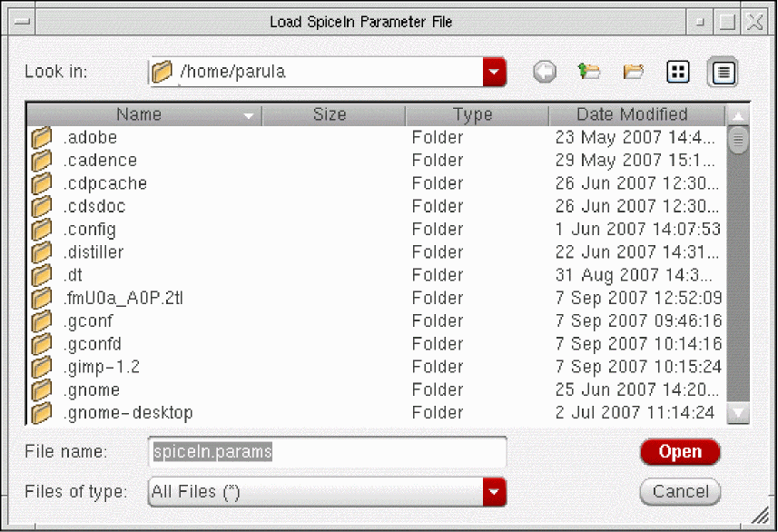Click the .cdsdoc folder name
778x532 pixels.
(x=94, y=206)
